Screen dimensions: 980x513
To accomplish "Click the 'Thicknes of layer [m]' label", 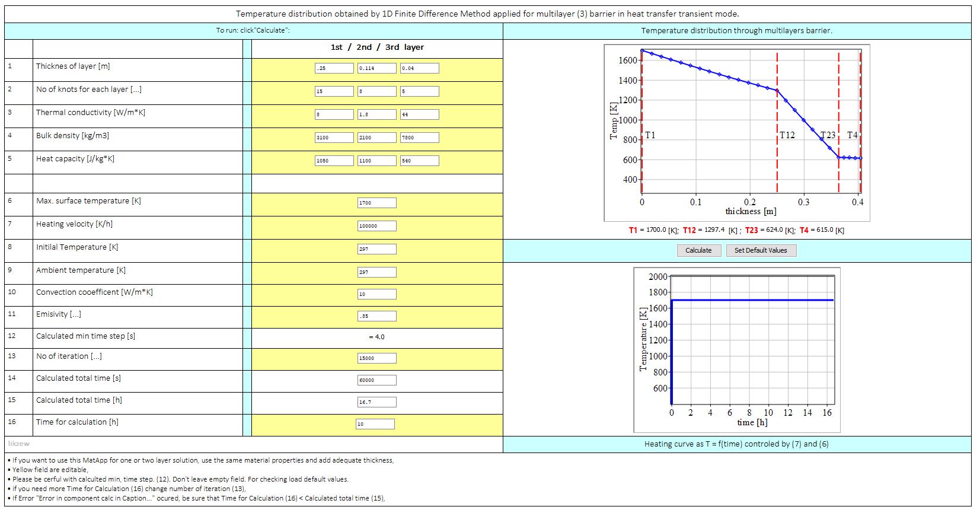I will point(73,66).
